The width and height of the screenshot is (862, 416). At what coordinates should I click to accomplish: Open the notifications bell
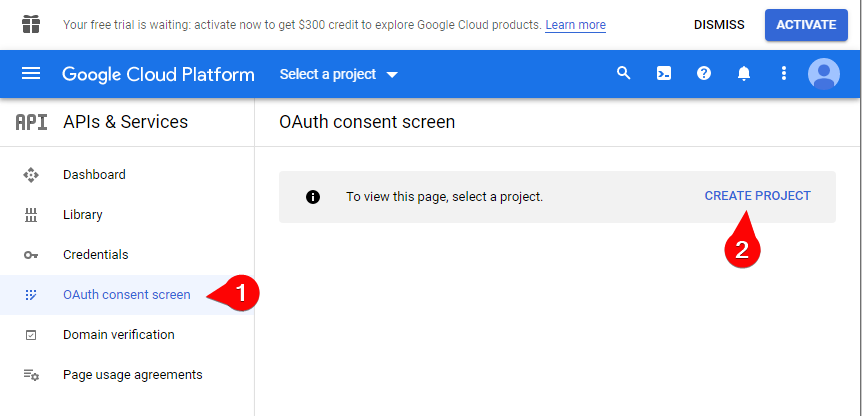coord(744,74)
